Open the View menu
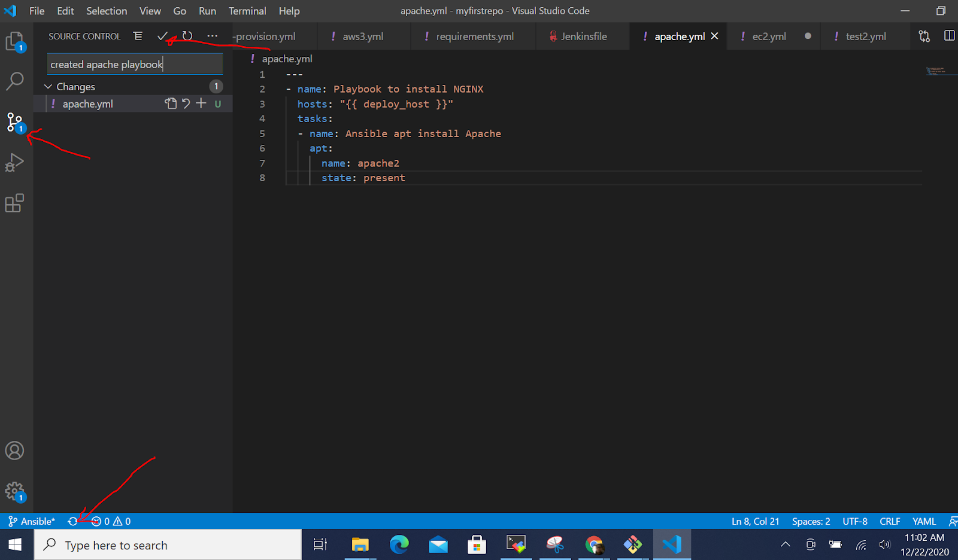The width and height of the screenshot is (958, 560). pos(150,11)
